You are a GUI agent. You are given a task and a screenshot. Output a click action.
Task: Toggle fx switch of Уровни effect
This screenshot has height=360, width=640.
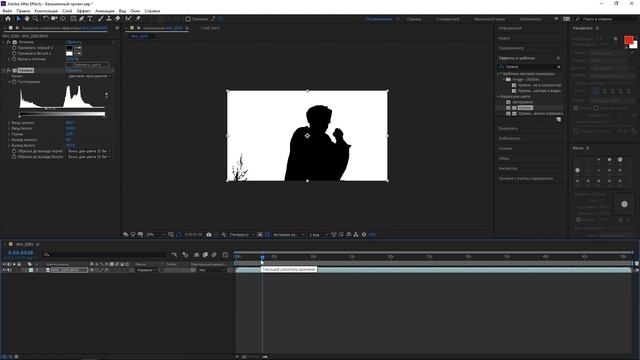(x=9, y=71)
